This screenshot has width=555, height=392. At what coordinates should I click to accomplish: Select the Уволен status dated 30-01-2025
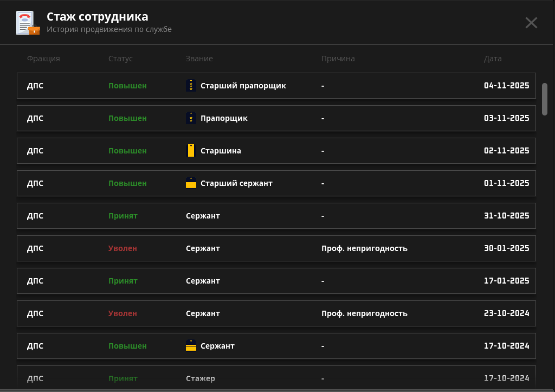point(122,248)
